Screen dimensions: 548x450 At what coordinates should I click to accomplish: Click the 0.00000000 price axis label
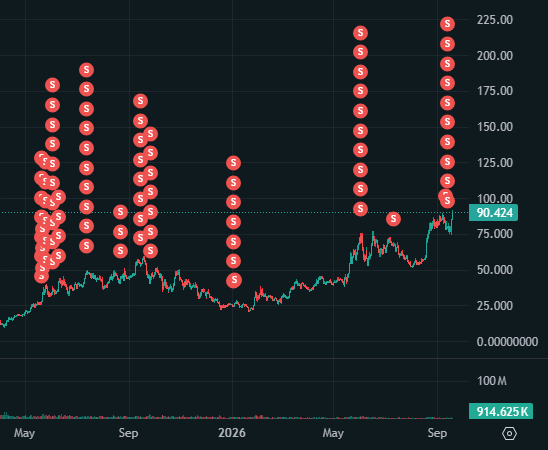[x=507, y=341]
